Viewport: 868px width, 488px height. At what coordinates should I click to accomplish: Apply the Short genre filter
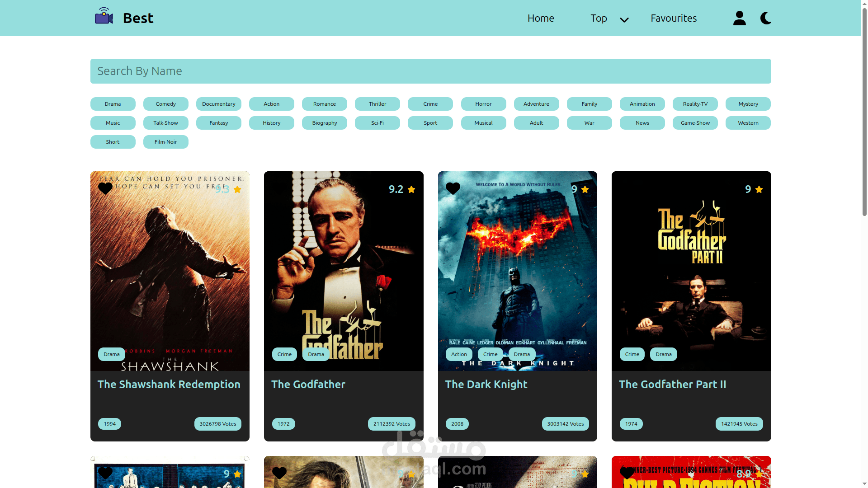coord(113,142)
